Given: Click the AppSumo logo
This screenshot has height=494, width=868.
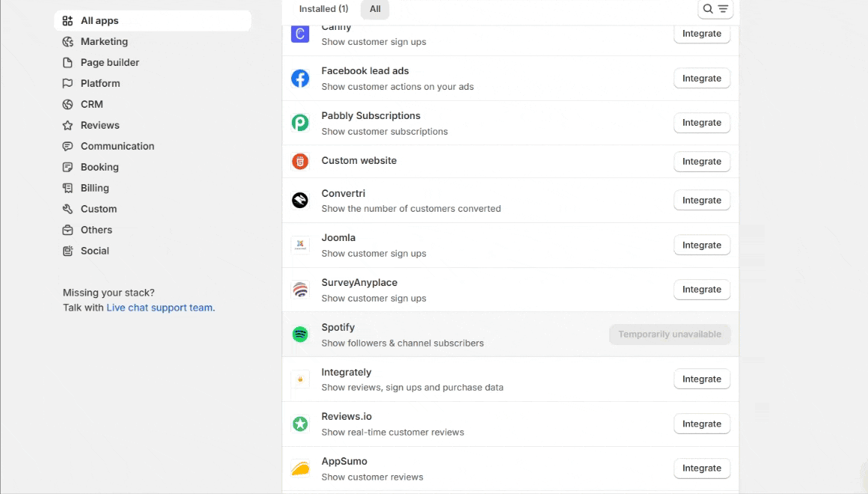Looking at the screenshot, I should tap(300, 469).
